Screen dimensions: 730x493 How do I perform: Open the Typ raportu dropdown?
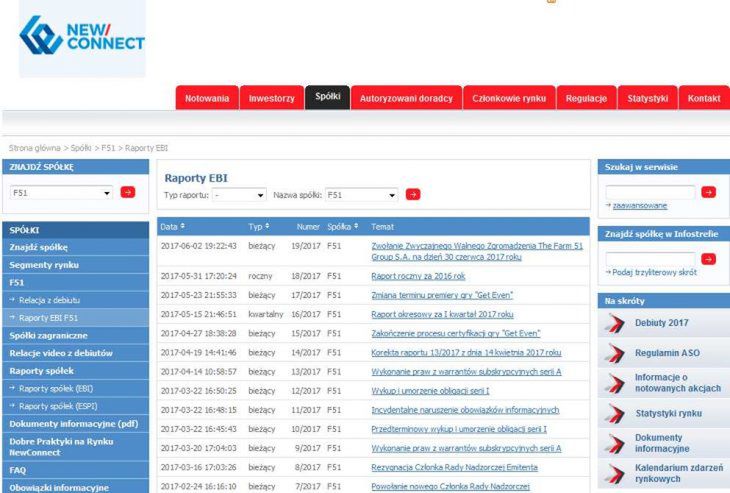click(x=239, y=195)
